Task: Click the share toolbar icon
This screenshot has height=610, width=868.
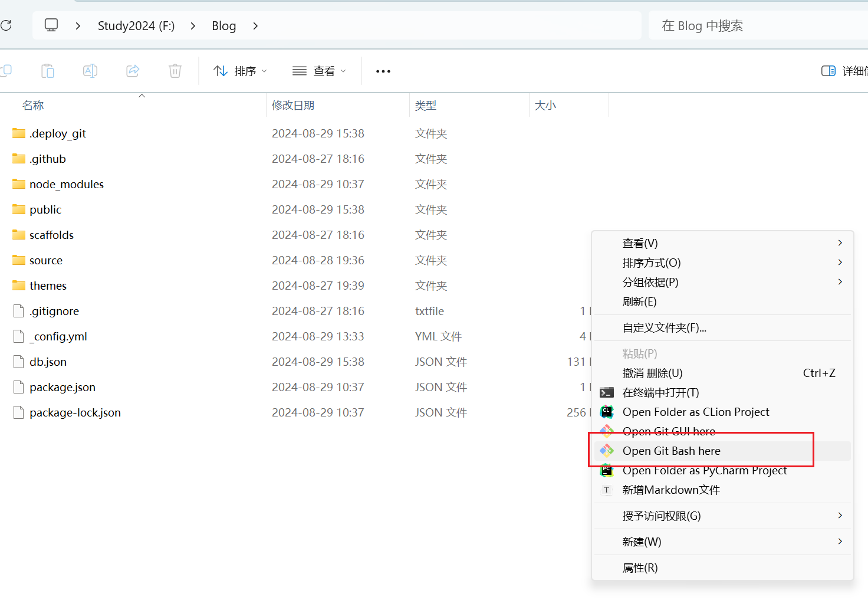Action: (x=133, y=71)
